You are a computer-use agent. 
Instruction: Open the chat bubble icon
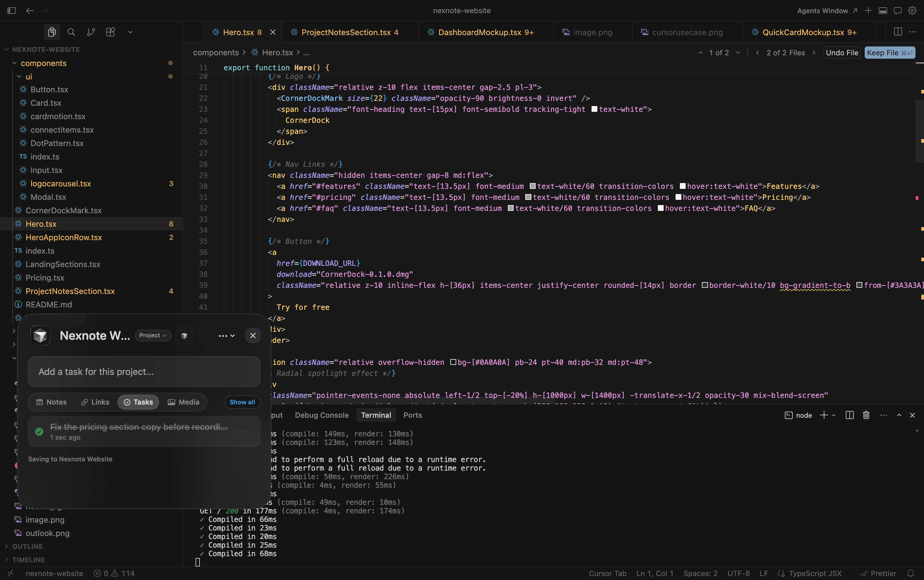tap(897, 11)
